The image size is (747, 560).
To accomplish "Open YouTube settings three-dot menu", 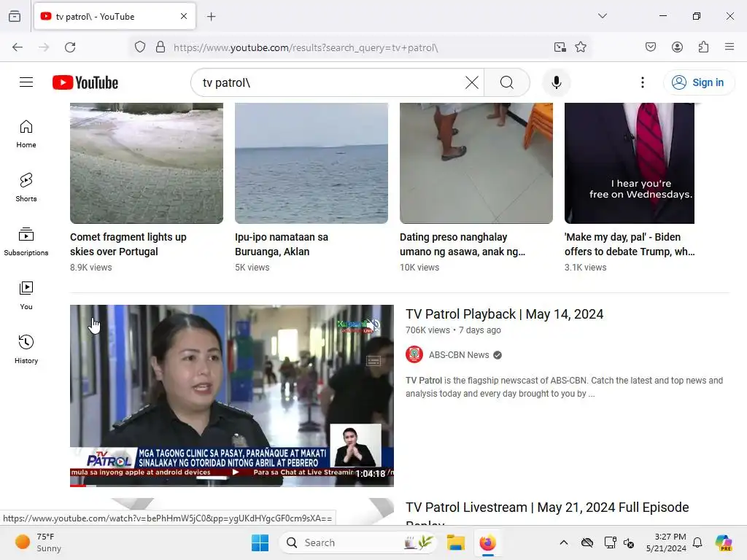I will click(x=642, y=82).
